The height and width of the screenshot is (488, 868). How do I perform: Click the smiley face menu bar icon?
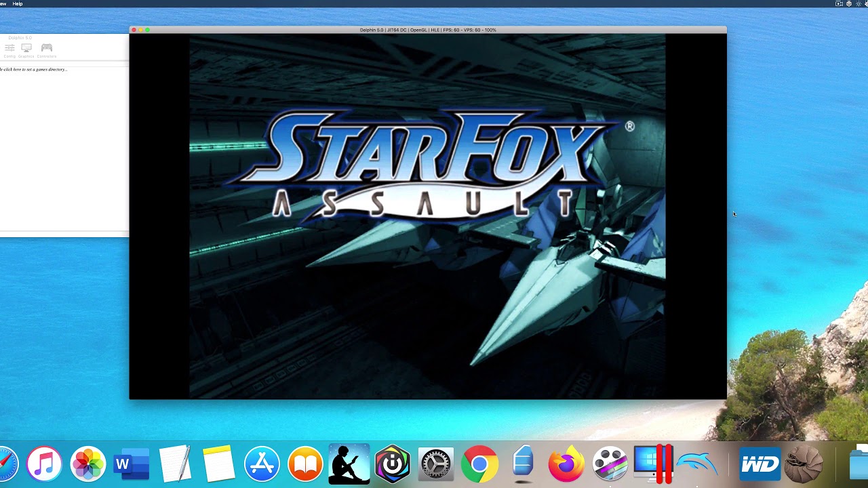[x=849, y=3]
